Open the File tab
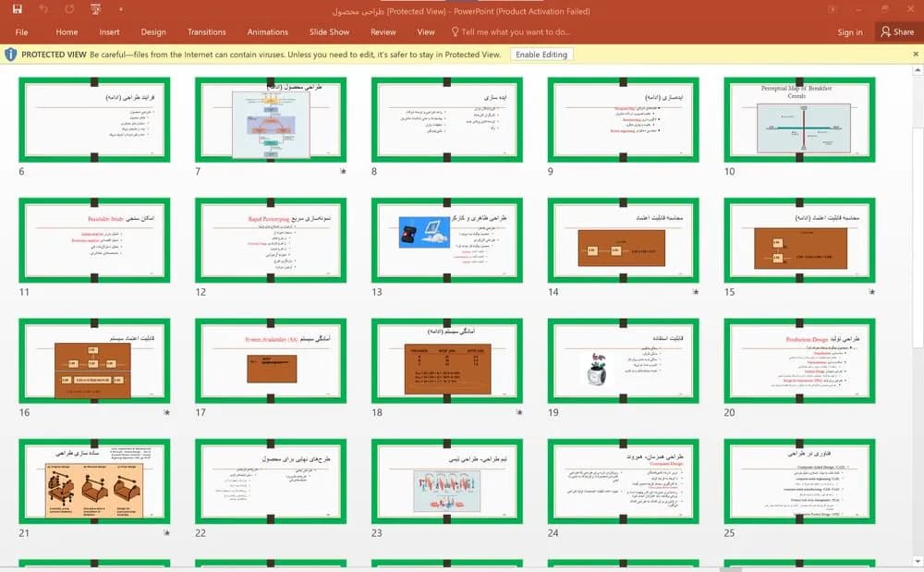This screenshot has height=572, width=924. [21, 31]
